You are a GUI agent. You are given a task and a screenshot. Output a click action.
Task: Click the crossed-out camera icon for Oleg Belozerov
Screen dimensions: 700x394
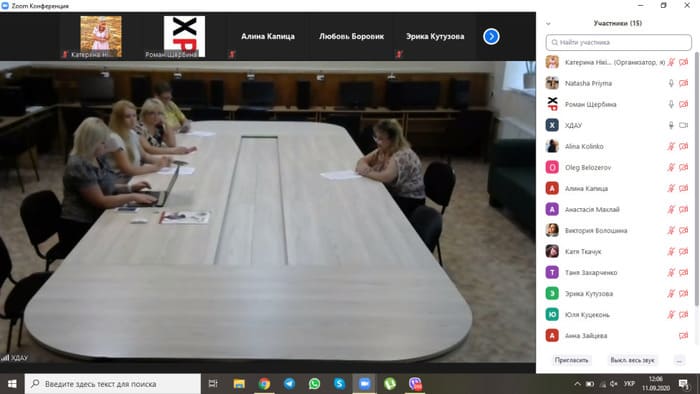[x=683, y=167]
